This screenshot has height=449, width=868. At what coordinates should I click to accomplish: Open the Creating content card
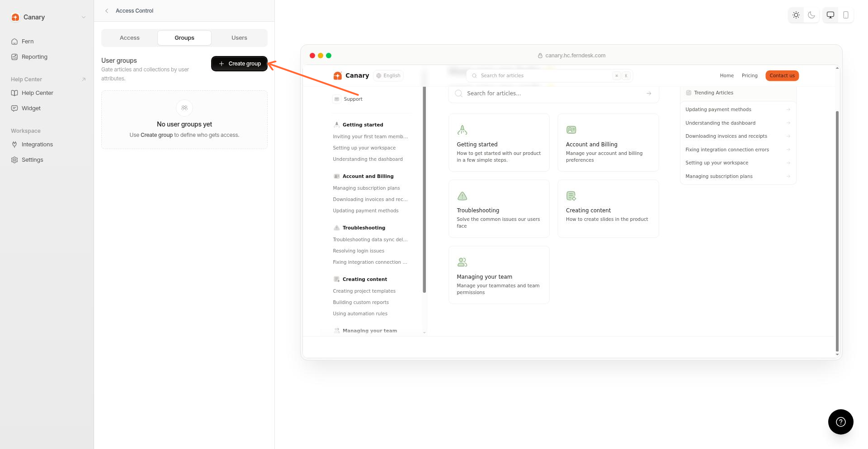pyautogui.click(x=608, y=209)
